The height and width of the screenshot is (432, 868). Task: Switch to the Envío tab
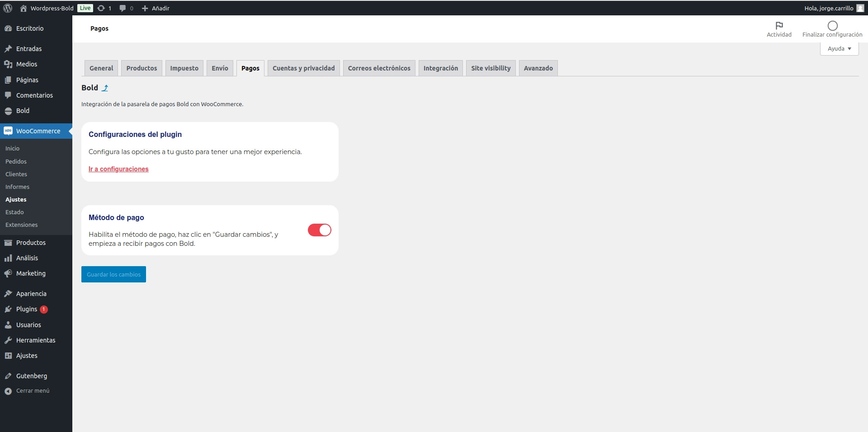tap(220, 68)
